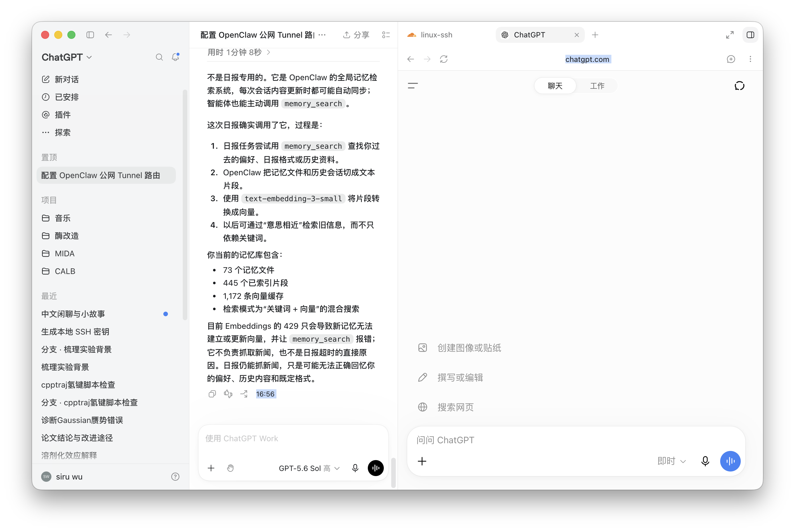Viewport: 795px width, 532px height.
Task: Click the 分享 share button
Action: click(356, 35)
